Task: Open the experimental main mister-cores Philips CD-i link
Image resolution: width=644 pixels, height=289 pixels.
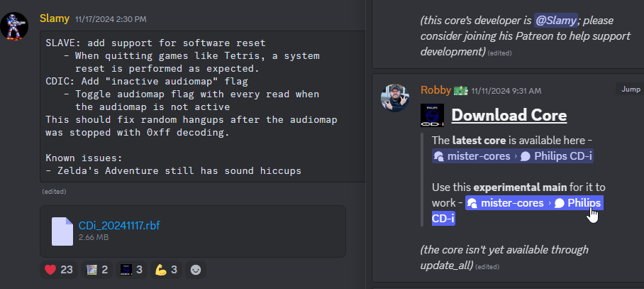Action: [x=518, y=210]
